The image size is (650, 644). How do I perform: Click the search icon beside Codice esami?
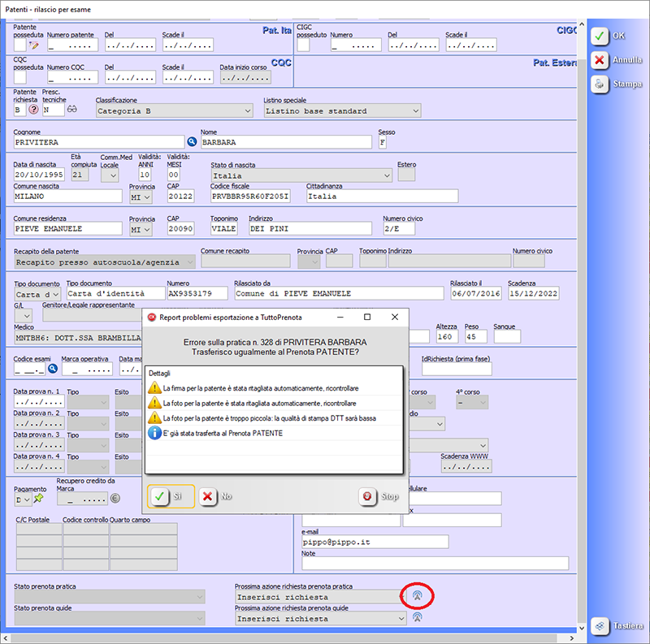(x=53, y=369)
